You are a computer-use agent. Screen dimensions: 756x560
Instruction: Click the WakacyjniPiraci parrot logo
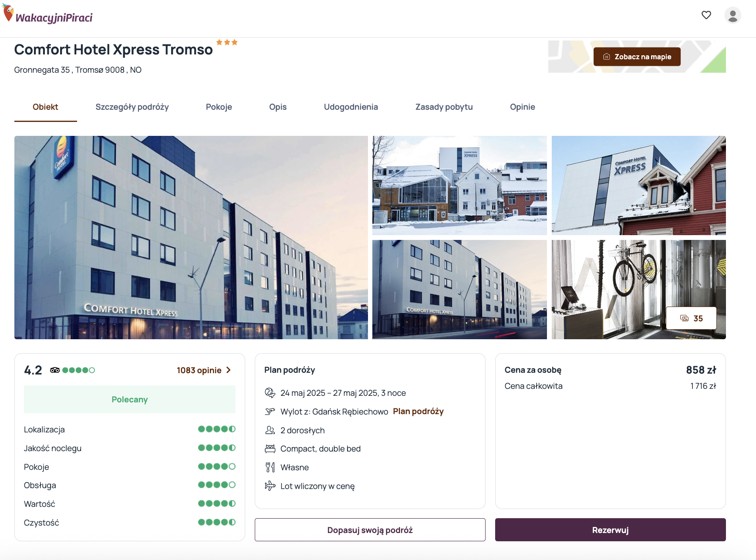48,15
